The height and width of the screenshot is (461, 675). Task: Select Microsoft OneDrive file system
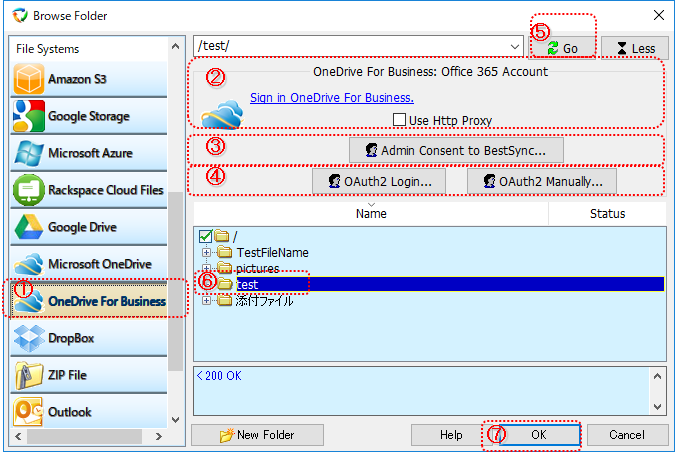pos(89,264)
